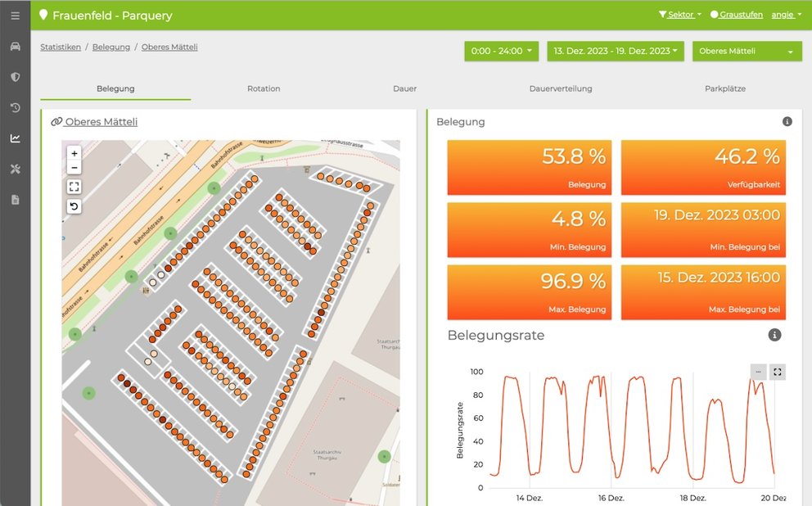Open the 0:00 - 24:00 time range dropdown
This screenshot has height=506, width=812.
pyautogui.click(x=499, y=51)
